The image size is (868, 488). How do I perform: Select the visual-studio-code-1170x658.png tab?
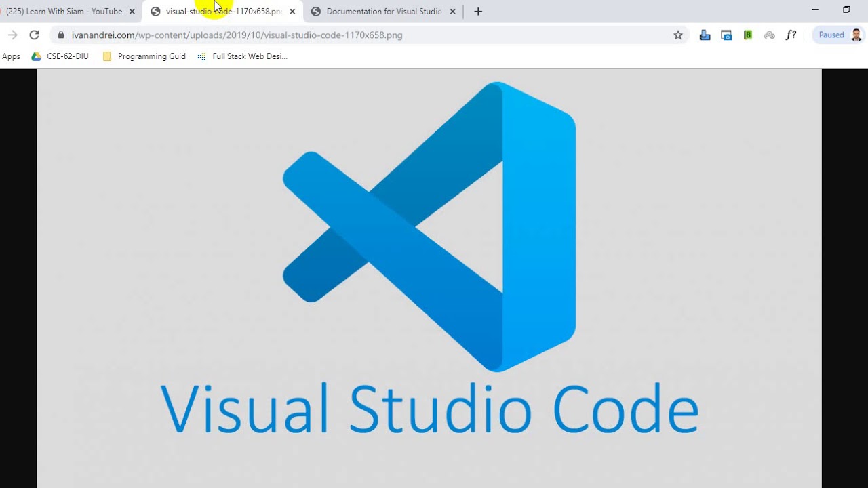(223, 12)
